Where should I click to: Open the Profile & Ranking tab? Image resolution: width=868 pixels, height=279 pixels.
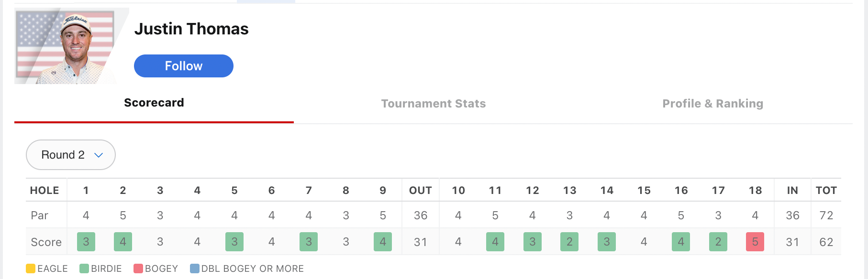click(712, 104)
